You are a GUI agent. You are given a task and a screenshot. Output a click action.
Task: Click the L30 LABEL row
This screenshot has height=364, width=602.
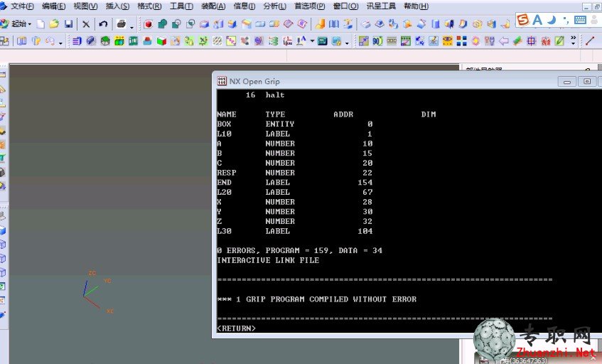pyautogui.click(x=294, y=231)
